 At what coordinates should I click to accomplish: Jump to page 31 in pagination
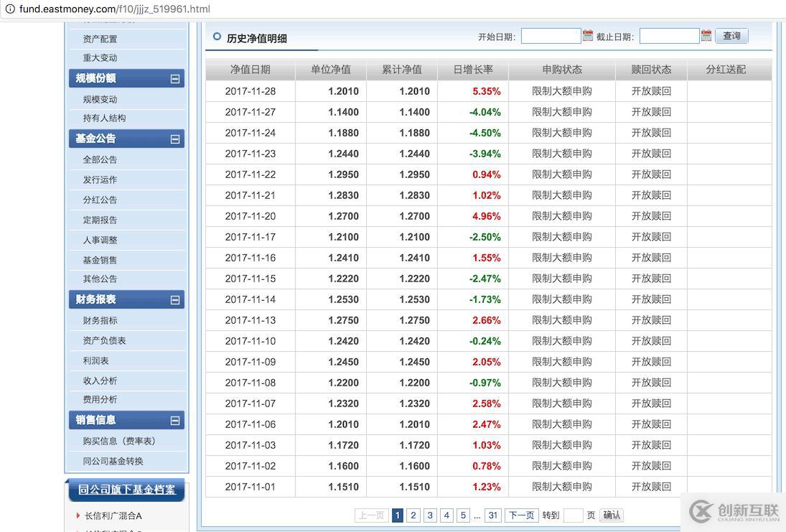click(492, 515)
